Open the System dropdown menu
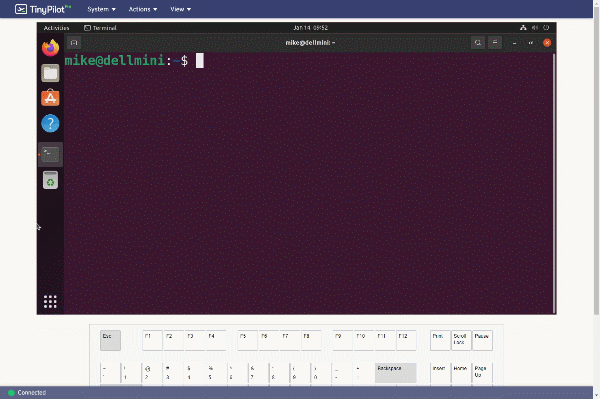Screen dimensions: 600x399 (x=101, y=9)
